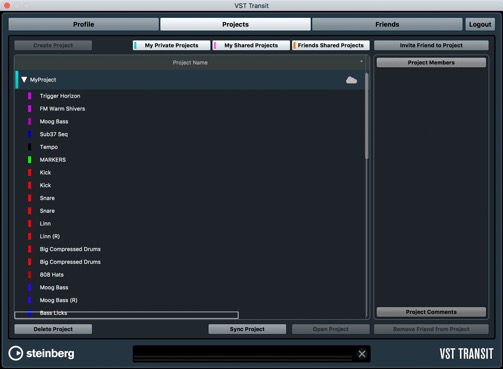Screen dimensions: 503x369
Task: Open the Project Comments panel header
Action: click(x=431, y=312)
